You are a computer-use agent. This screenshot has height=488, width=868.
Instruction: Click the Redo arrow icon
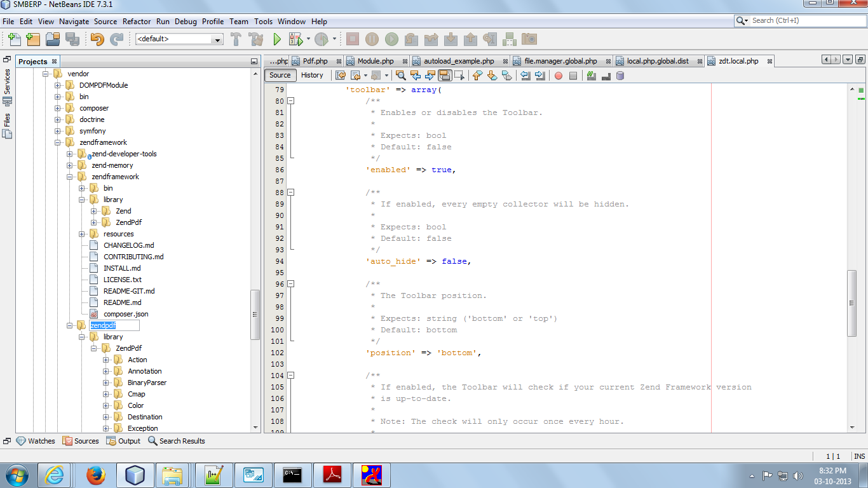coord(116,39)
